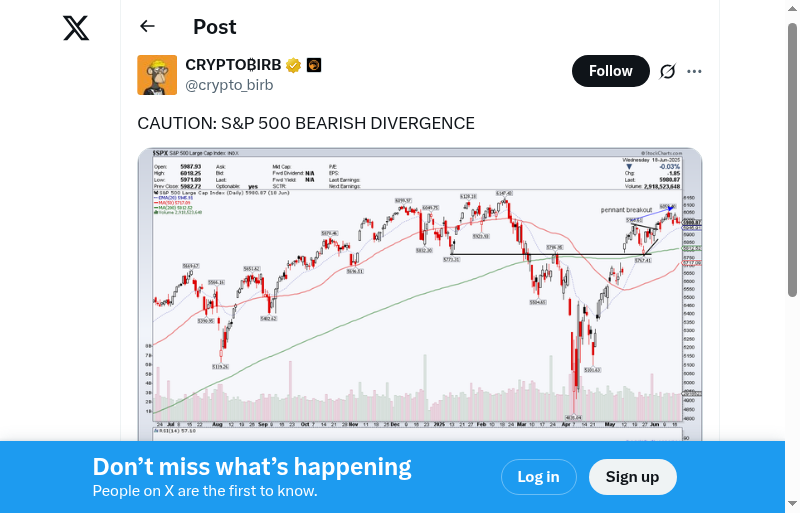Click the X logo home icon
Viewport: 800px width, 513px height.
(x=76, y=28)
